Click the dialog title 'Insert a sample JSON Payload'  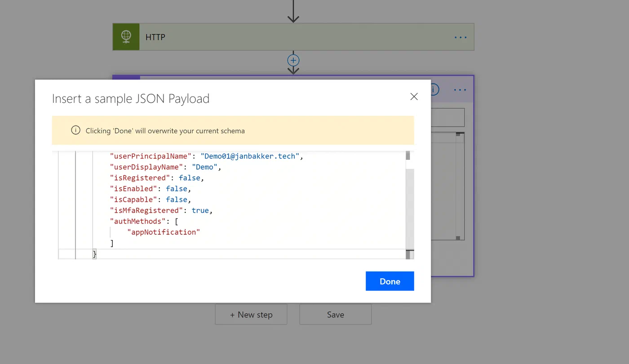(x=131, y=99)
